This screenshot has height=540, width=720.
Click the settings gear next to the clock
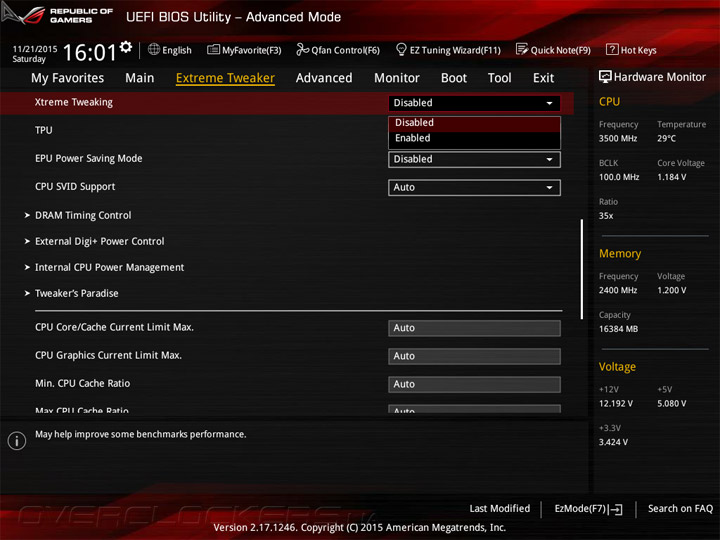pyautogui.click(x=126, y=47)
